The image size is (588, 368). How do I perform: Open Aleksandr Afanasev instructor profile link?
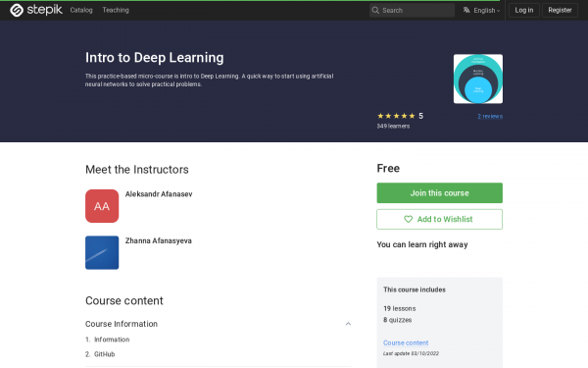(159, 194)
